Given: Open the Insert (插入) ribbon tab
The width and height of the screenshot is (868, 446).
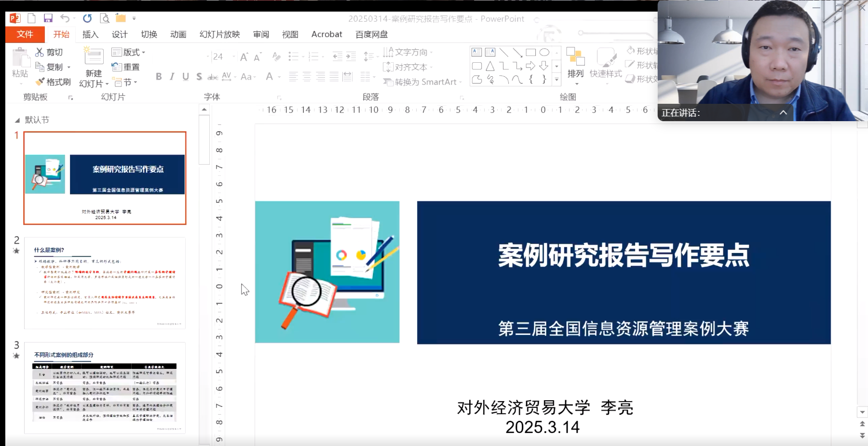Looking at the screenshot, I should [90, 34].
